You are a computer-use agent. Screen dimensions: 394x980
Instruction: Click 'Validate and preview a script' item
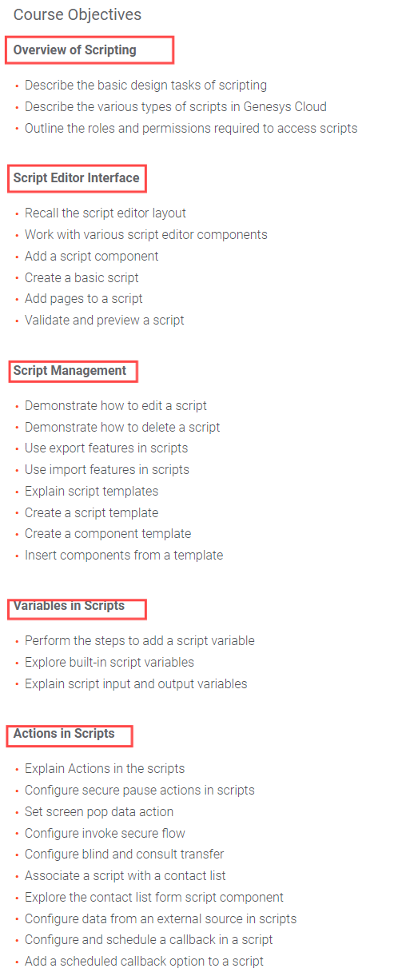point(105,320)
